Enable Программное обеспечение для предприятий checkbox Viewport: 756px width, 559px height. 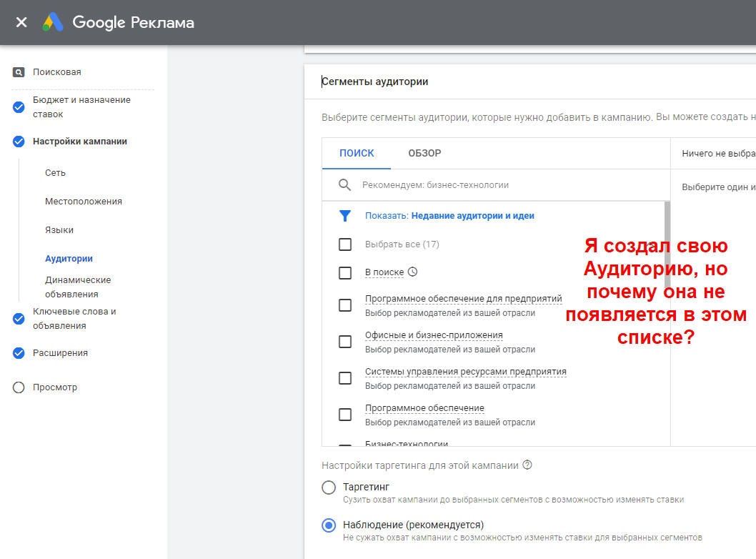point(345,305)
